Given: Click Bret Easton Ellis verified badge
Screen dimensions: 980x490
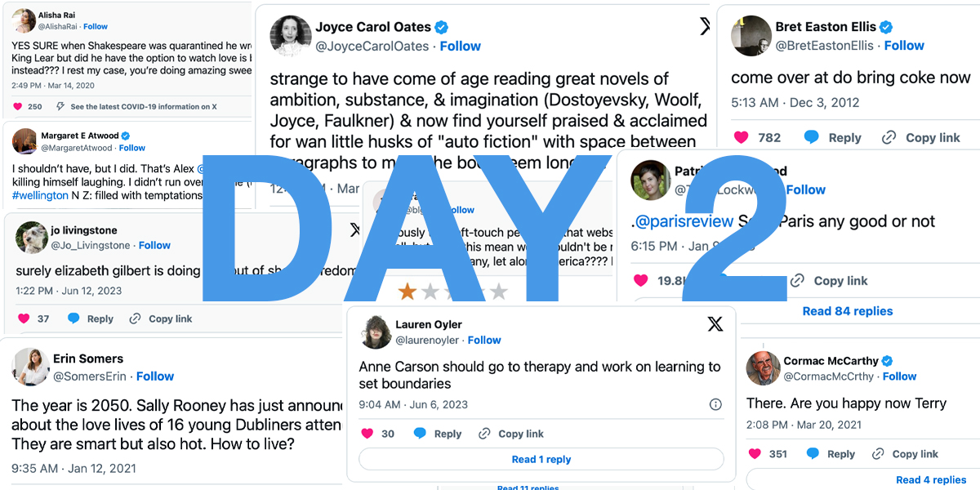Looking at the screenshot, I should coord(885,26).
